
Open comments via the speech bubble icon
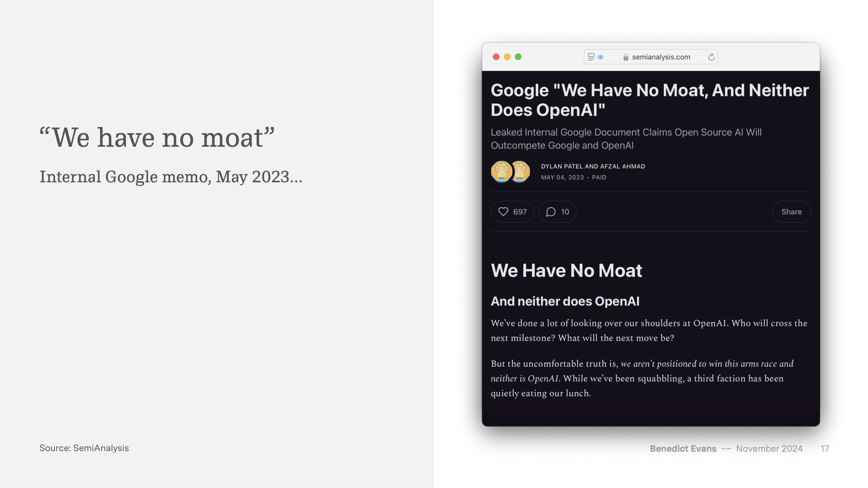pos(551,212)
